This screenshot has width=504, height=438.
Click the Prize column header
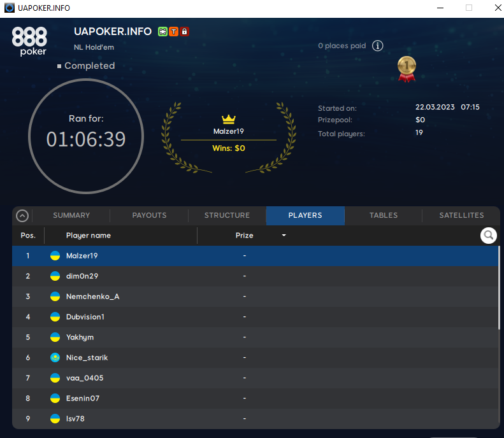pyautogui.click(x=244, y=236)
